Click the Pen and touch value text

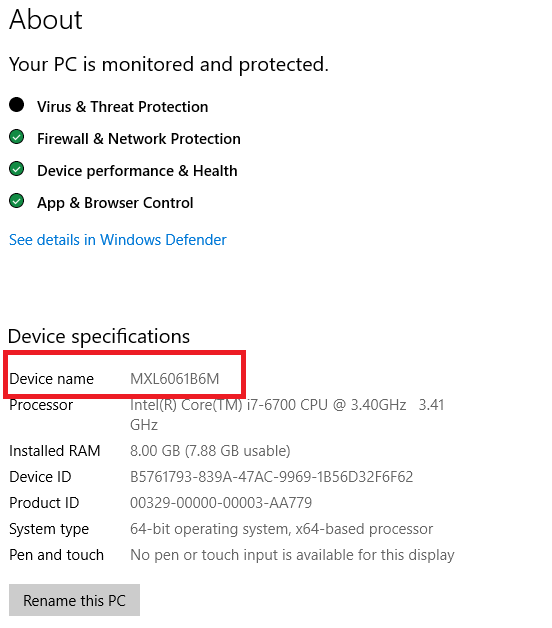(292, 555)
